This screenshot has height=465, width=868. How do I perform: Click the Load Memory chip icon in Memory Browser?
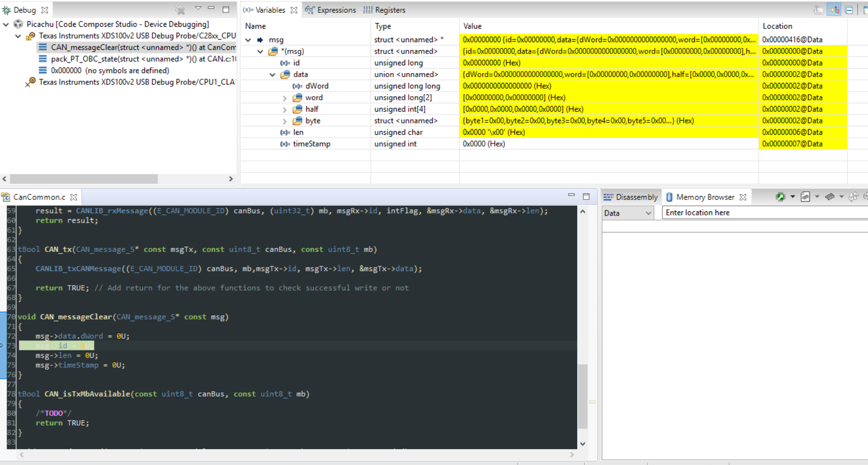[x=830, y=196]
